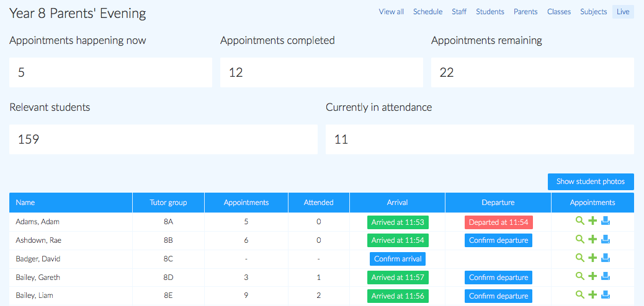Click Departed at 11:54 red badge
The width and height of the screenshot is (644, 306).
coord(498,222)
